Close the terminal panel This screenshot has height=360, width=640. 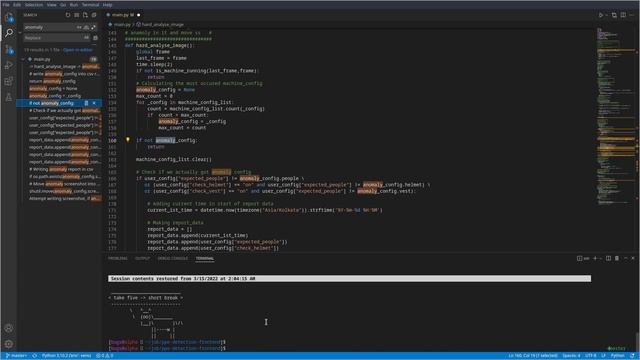(x=633, y=258)
